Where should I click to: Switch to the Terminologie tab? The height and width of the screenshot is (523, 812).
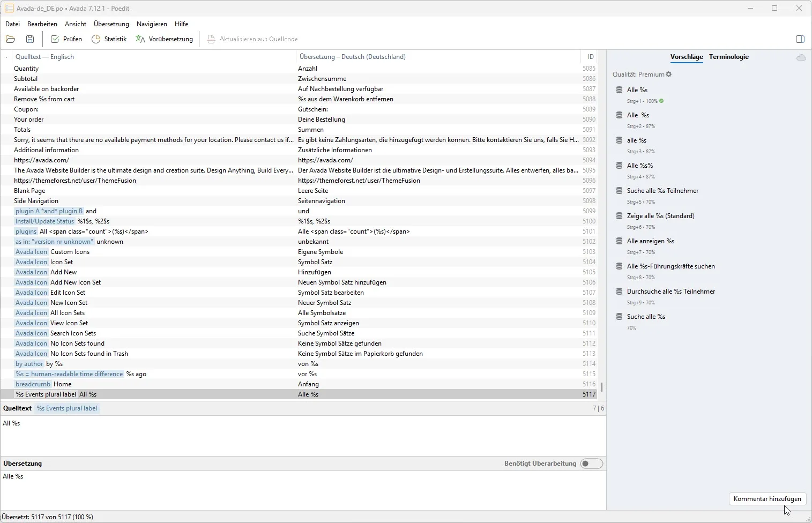click(x=729, y=57)
